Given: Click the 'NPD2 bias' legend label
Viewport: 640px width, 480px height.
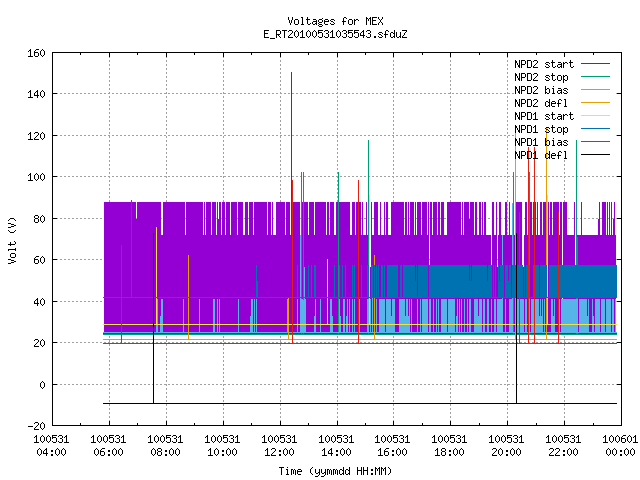Looking at the screenshot, I should point(541,90).
